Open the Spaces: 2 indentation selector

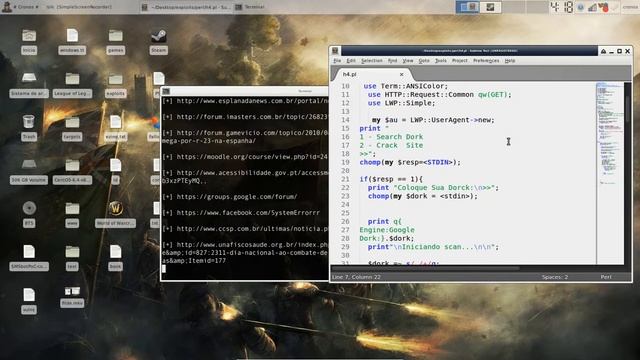[555, 277]
